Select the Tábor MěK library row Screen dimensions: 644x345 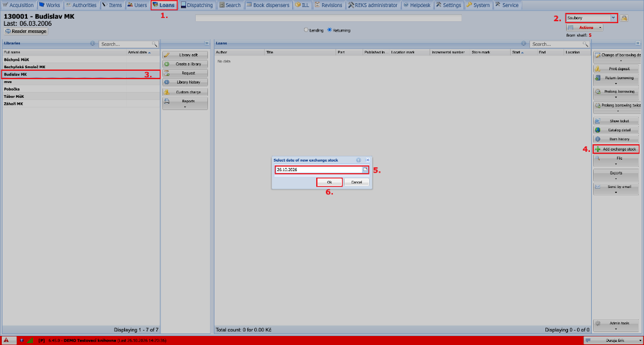tap(80, 97)
